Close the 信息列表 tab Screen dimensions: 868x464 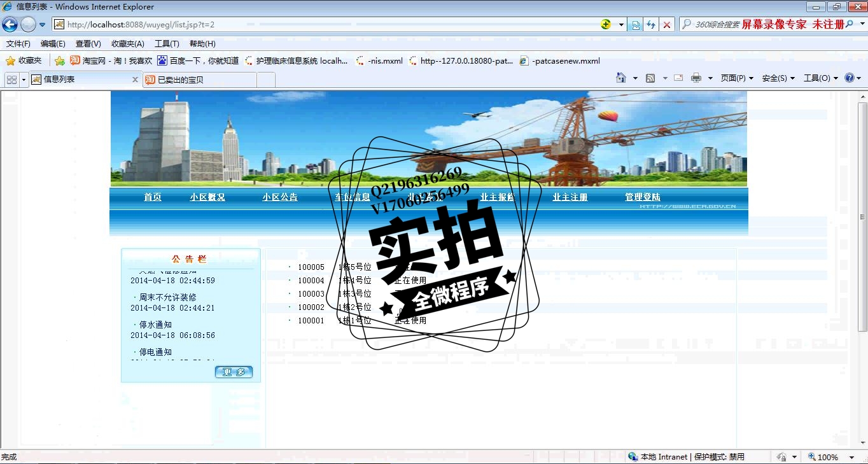135,80
